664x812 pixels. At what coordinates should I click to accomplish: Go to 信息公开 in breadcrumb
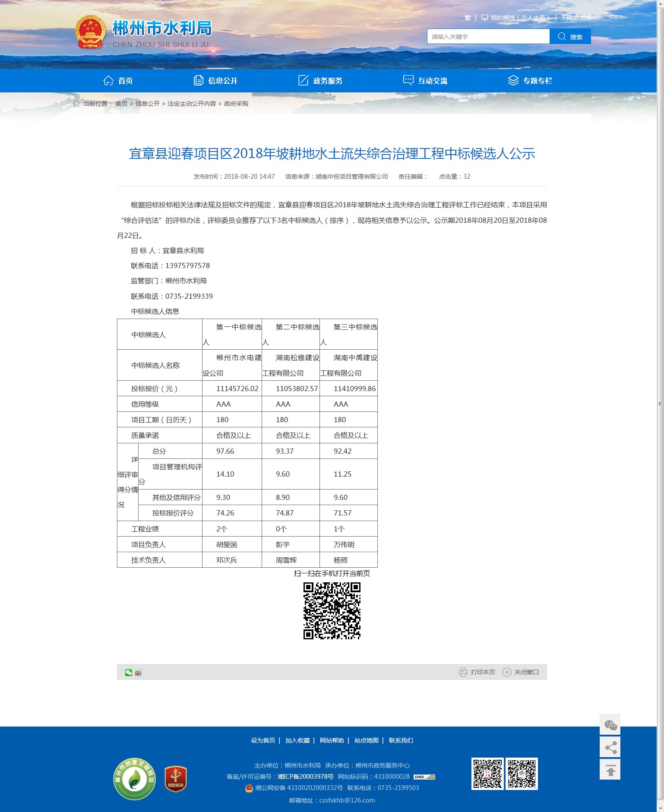tap(148, 104)
